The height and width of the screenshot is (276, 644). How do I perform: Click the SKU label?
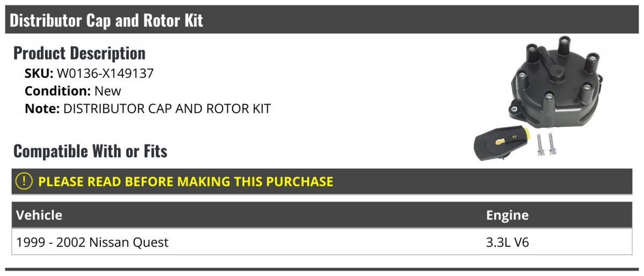tap(39, 74)
